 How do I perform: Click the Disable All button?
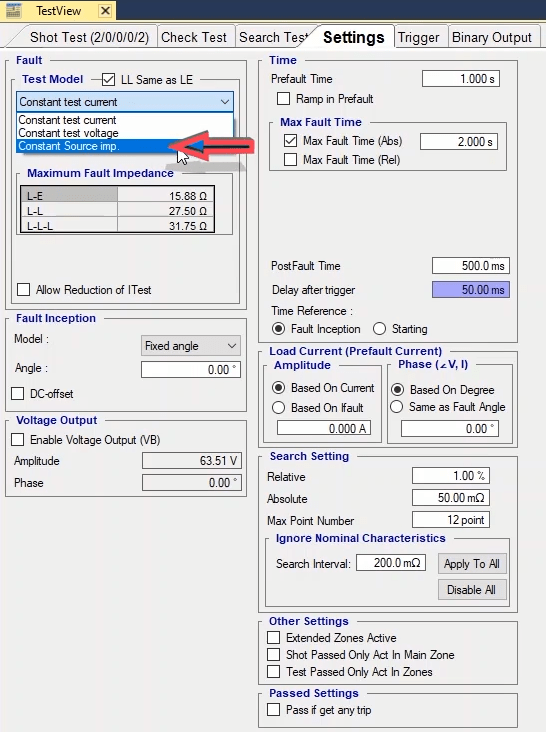click(x=472, y=590)
